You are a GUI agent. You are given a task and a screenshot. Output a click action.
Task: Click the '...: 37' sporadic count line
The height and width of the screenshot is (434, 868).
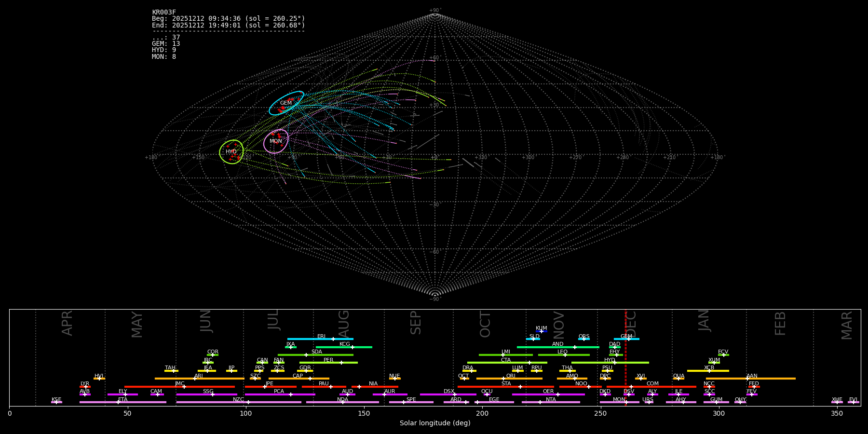166,38
